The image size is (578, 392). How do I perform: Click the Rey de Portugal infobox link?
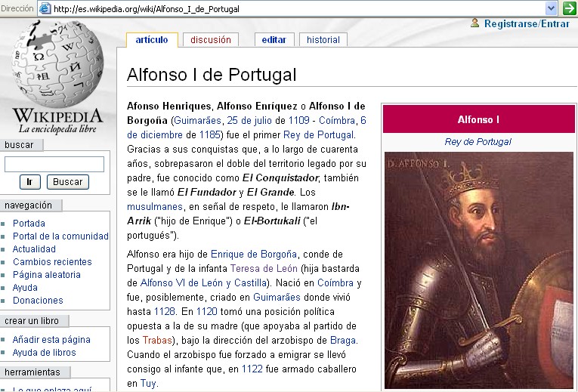pos(478,142)
